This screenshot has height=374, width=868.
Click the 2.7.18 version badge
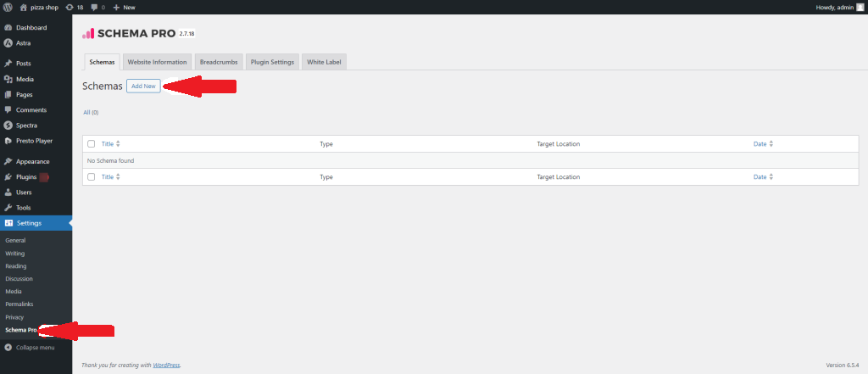pyautogui.click(x=186, y=34)
